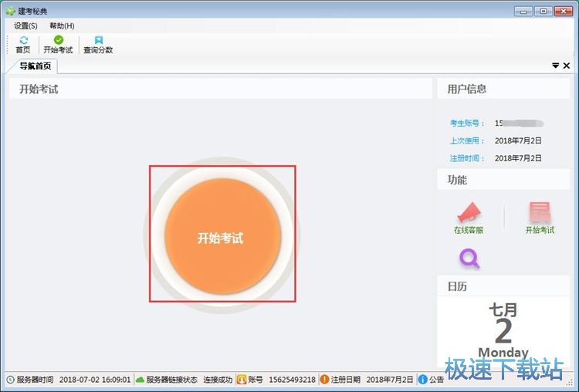Click the blue info 公告 icon
This screenshot has width=579, height=392.
pos(422,380)
